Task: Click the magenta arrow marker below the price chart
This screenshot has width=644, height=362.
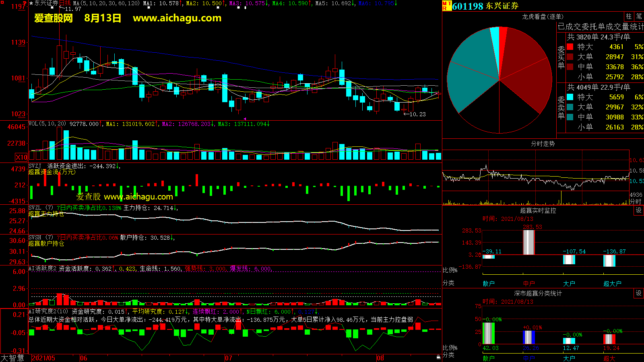Action: point(245,119)
